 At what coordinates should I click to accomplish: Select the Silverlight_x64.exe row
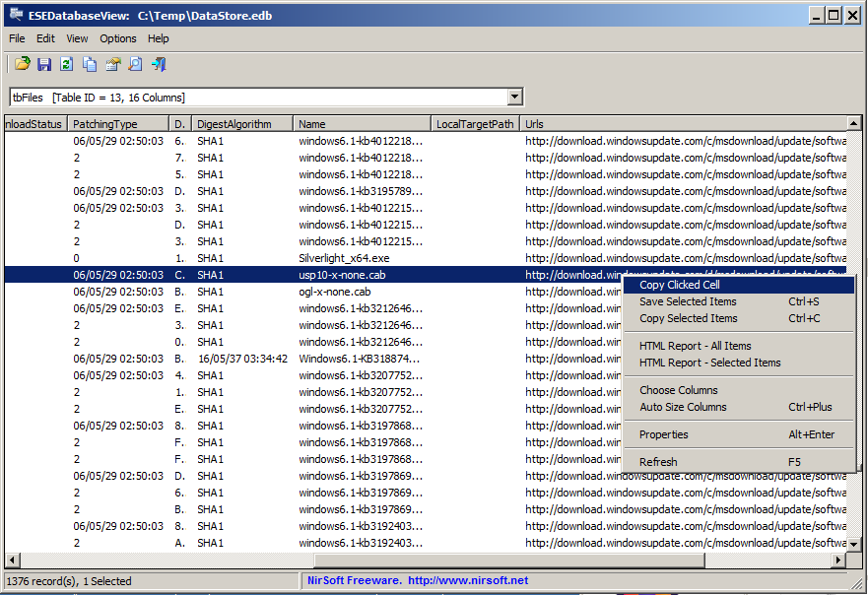pyautogui.click(x=426, y=258)
